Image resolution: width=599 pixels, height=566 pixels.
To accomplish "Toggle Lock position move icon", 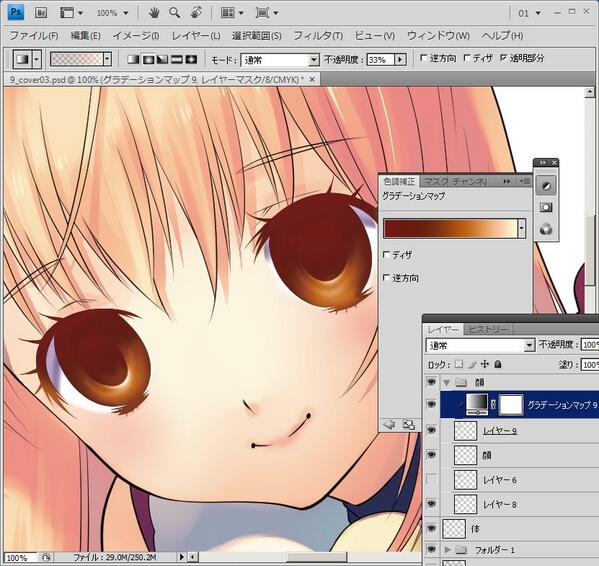I will pyautogui.click(x=485, y=364).
